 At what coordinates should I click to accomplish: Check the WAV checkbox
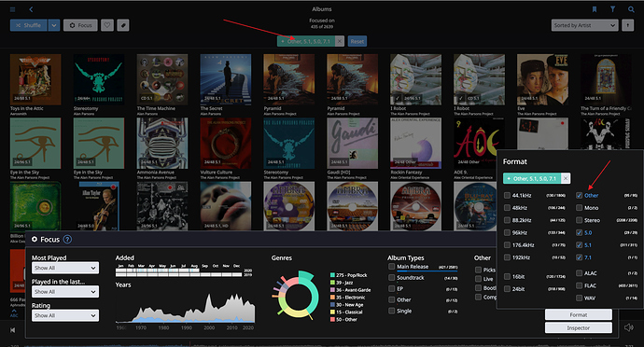(579, 298)
